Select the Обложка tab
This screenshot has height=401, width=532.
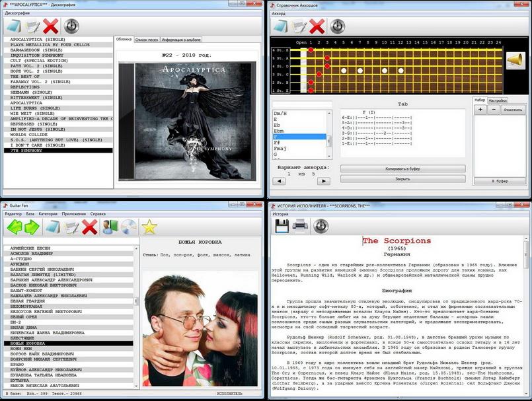click(124, 40)
